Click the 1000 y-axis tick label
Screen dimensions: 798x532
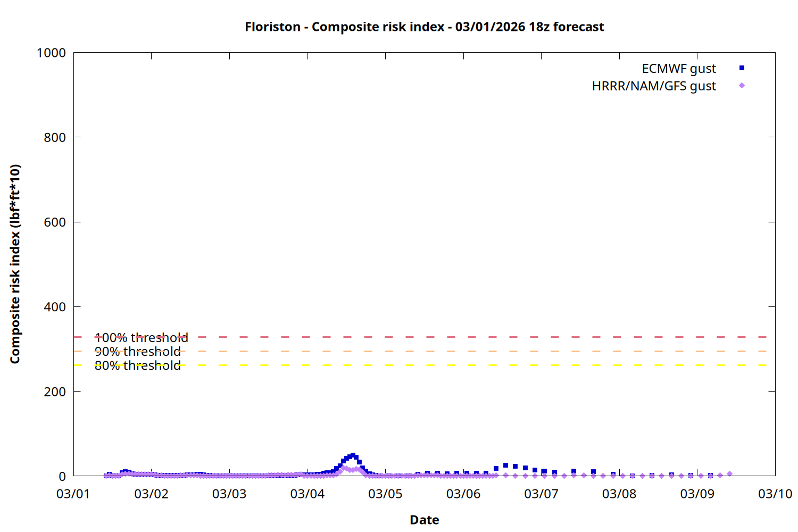[51, 53]
